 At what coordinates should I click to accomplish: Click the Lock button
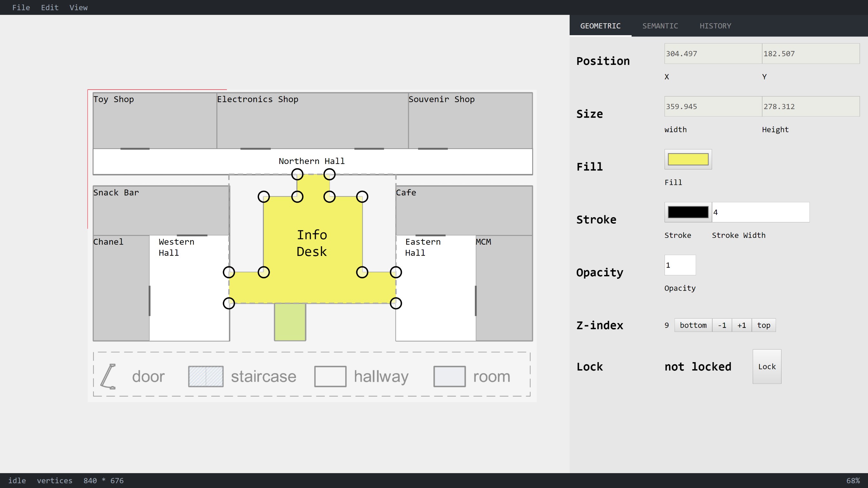tap(767, 366)
